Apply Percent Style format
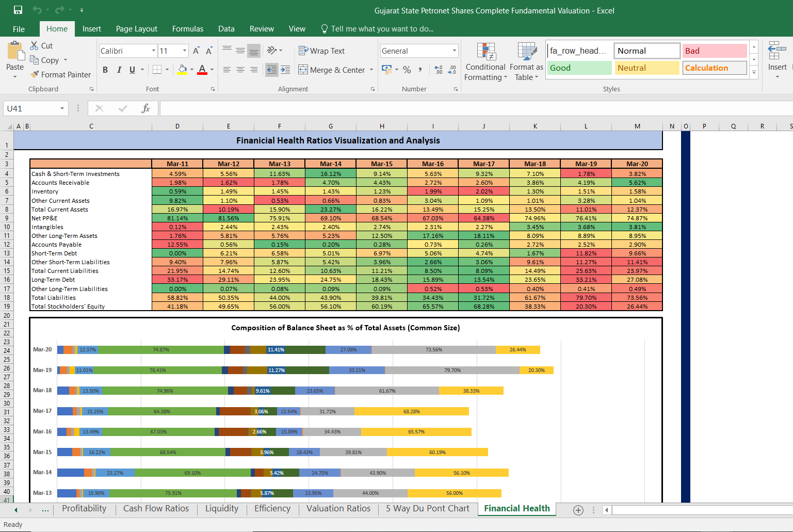The height and width of the screenshot is (532, 793). click(407, 70)
